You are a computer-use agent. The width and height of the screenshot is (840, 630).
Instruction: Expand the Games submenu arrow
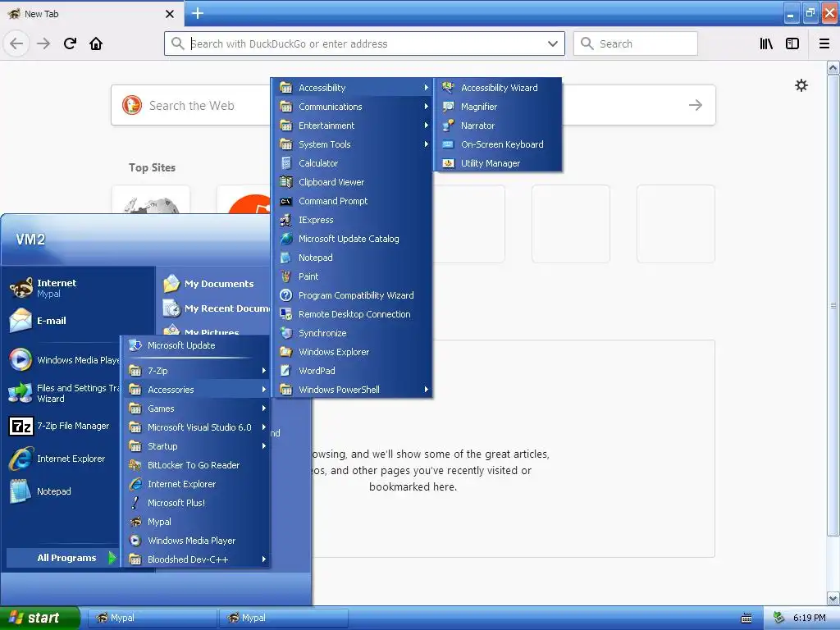pyautogui.click(x=264, y=409)
